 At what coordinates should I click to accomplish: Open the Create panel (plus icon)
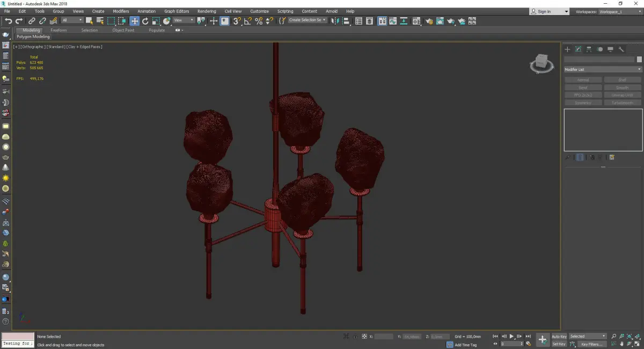coord(567,49)
